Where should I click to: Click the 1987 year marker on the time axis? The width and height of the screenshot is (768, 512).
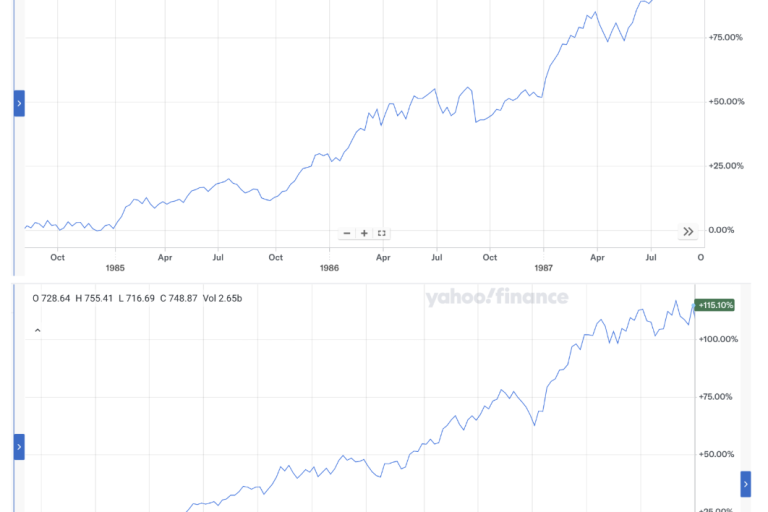tap(543, 268)
